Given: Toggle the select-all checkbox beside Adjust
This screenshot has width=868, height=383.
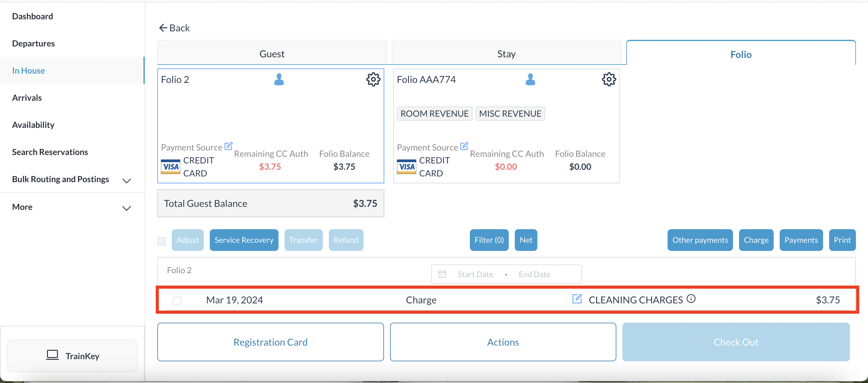Looking at the screenshot, I should tap(162, 241).
